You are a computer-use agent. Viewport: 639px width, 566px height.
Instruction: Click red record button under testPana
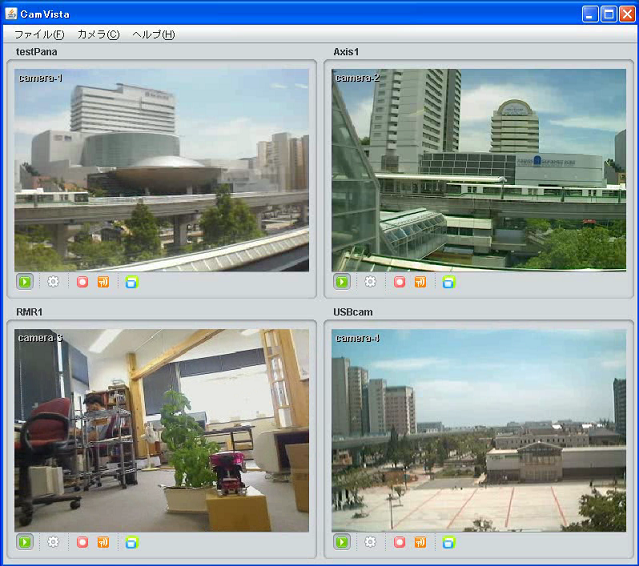[83, 282]
